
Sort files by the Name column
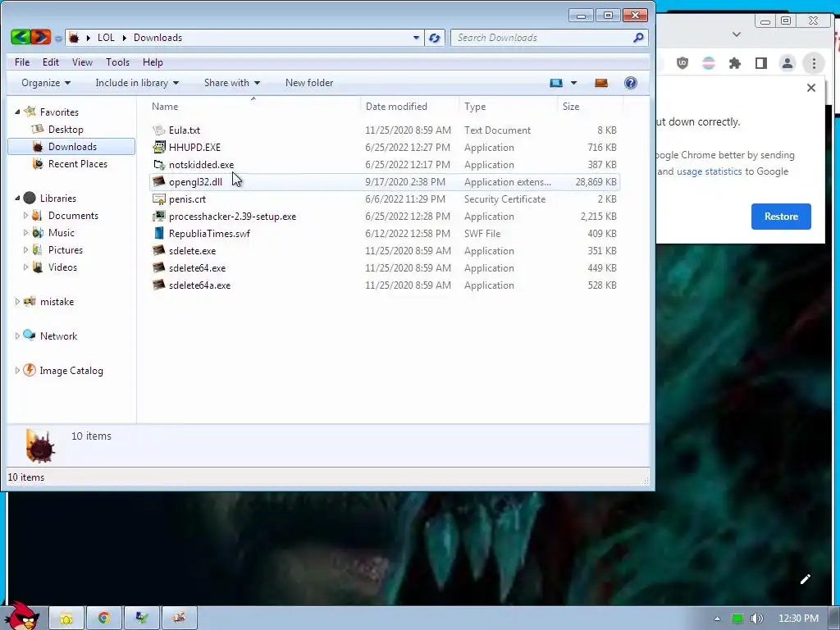point(164,106)
